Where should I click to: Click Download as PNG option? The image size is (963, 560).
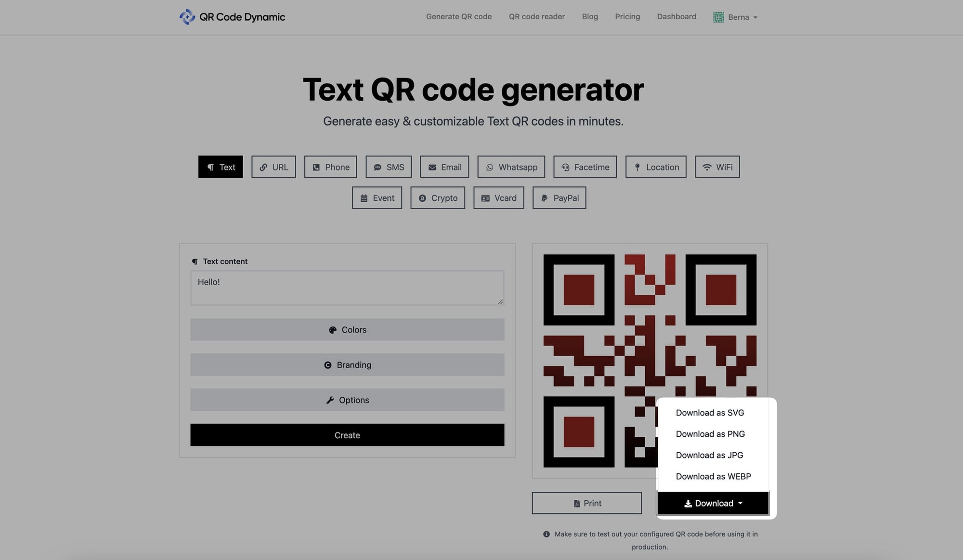710,433
